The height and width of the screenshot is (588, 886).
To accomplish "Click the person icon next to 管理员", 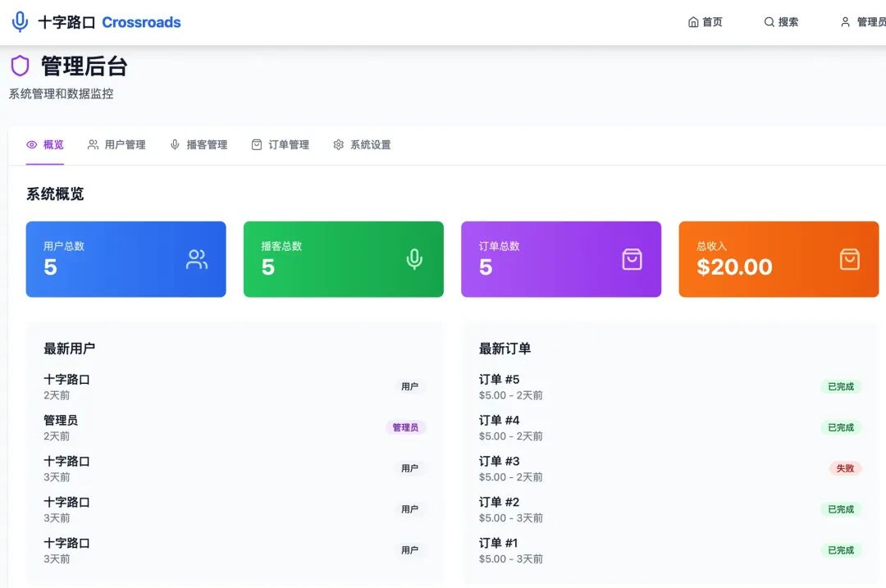I will (x=845, y=22).
